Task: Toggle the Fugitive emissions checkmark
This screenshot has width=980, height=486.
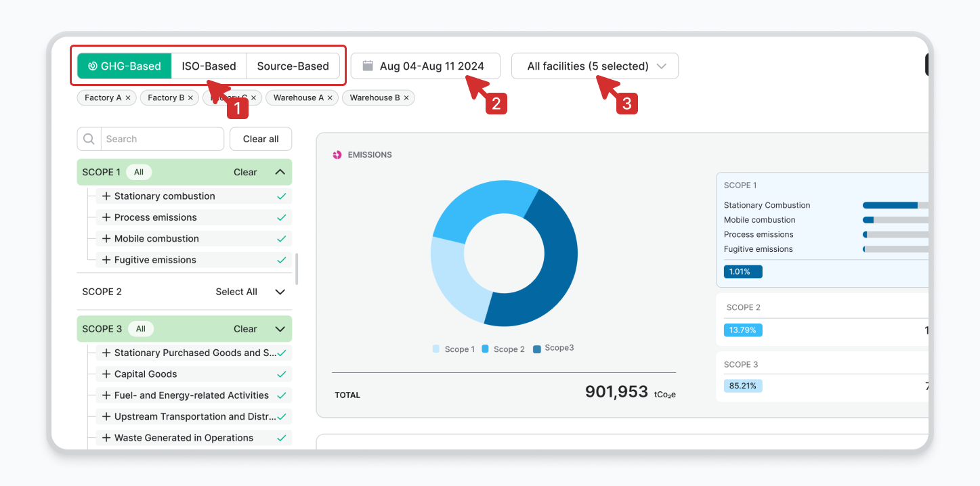Action: pos(282,260)
